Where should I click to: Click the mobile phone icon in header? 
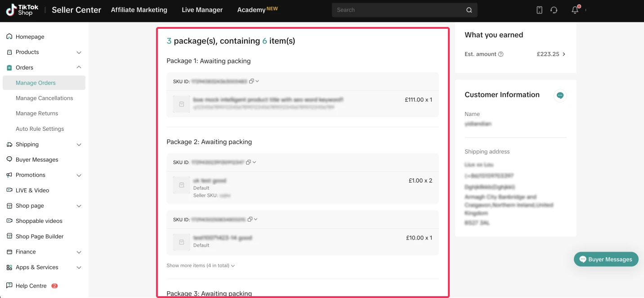coord(539,10)
